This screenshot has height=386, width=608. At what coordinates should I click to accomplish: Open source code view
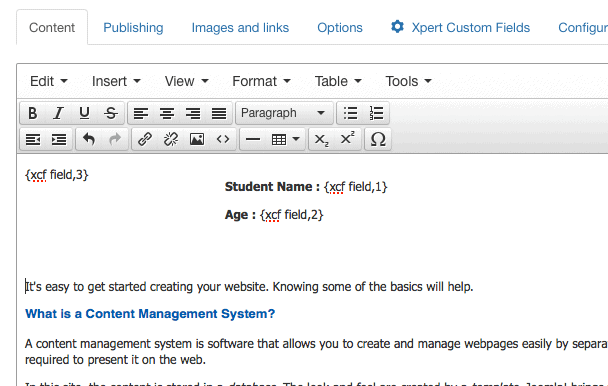223,139
